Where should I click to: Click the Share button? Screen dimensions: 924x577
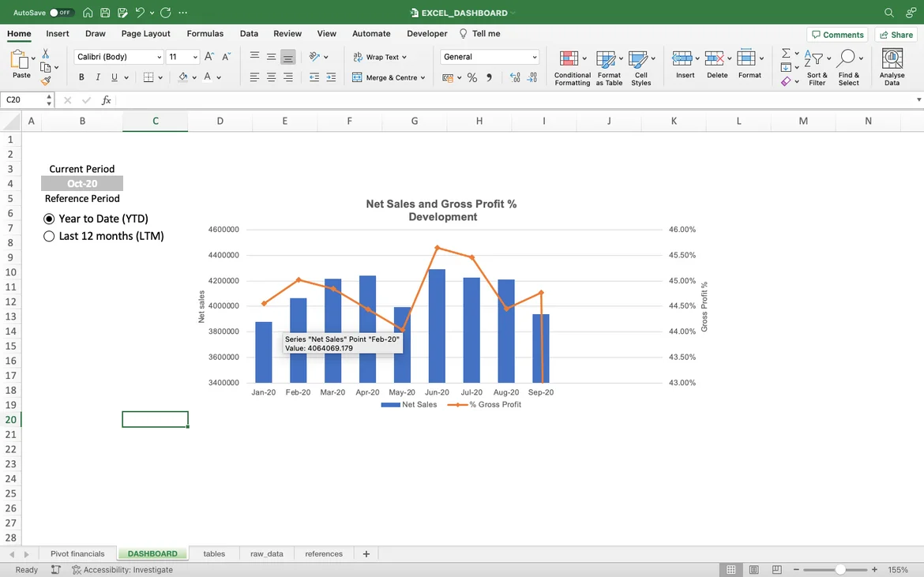click(x=896, y=35)
